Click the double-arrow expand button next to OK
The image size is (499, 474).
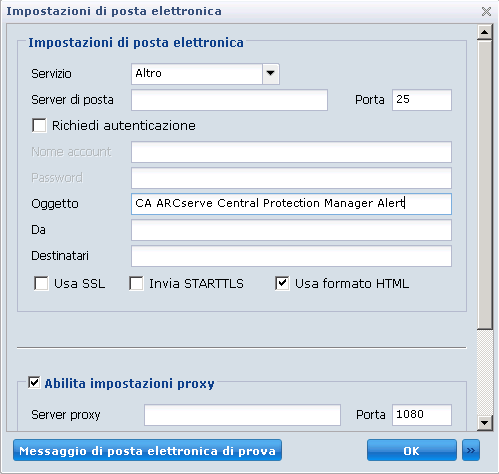pyautogui.click(x=471, y=450)
